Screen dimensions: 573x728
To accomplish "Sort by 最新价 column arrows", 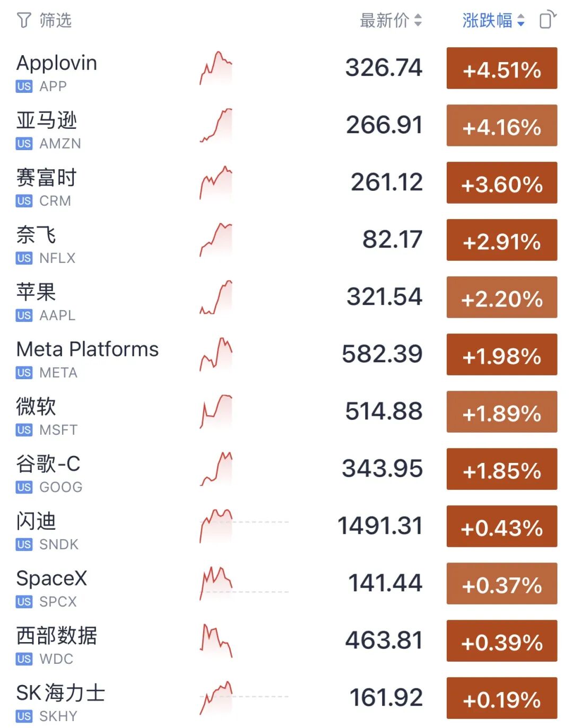I will click(x=418, y=21).
